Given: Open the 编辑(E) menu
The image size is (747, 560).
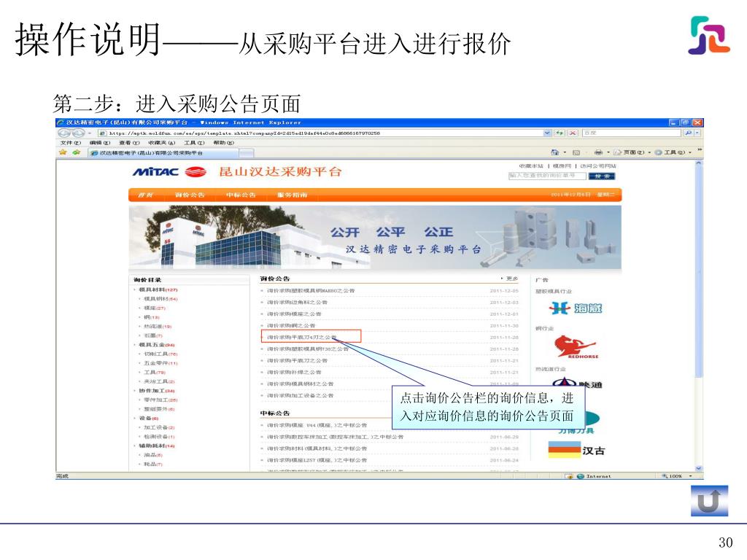Looking at the screenshot, I should click(100, 142).
